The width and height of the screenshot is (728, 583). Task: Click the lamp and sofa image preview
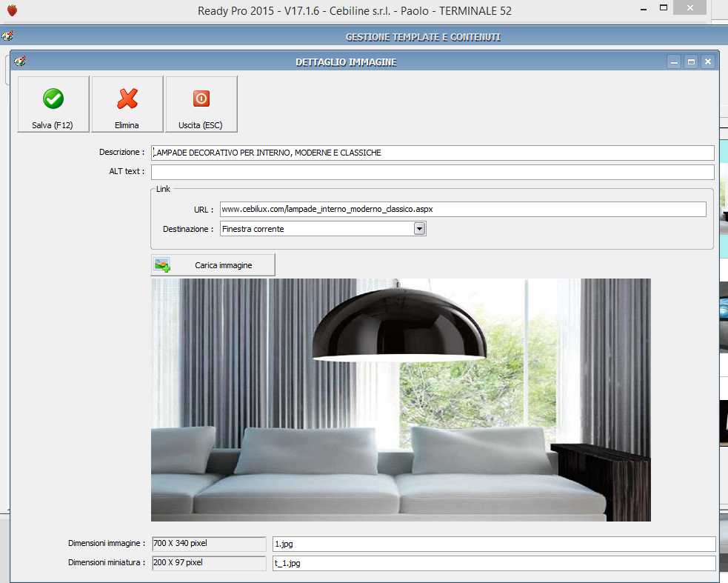coord(401,400)
